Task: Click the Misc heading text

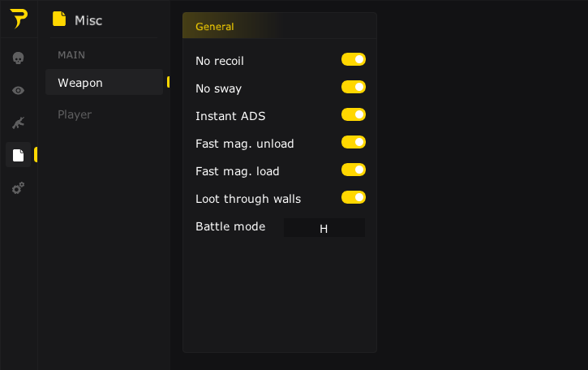Action: coord(88,20)
